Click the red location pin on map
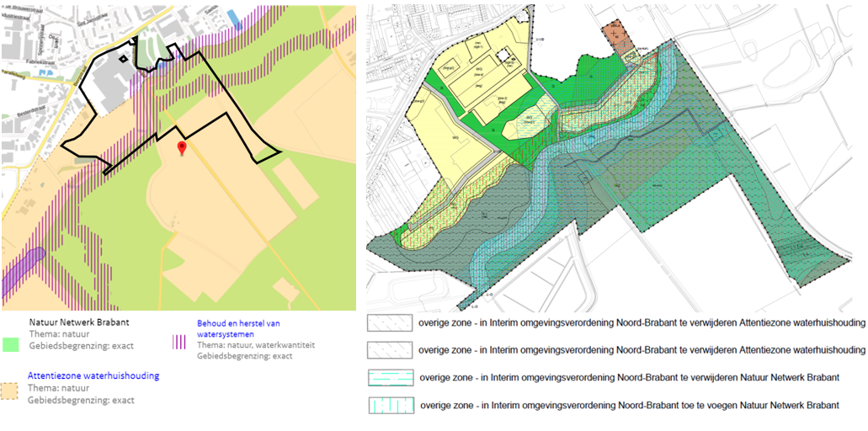This screenshot has height=431, width=868. tap(181, 148)
